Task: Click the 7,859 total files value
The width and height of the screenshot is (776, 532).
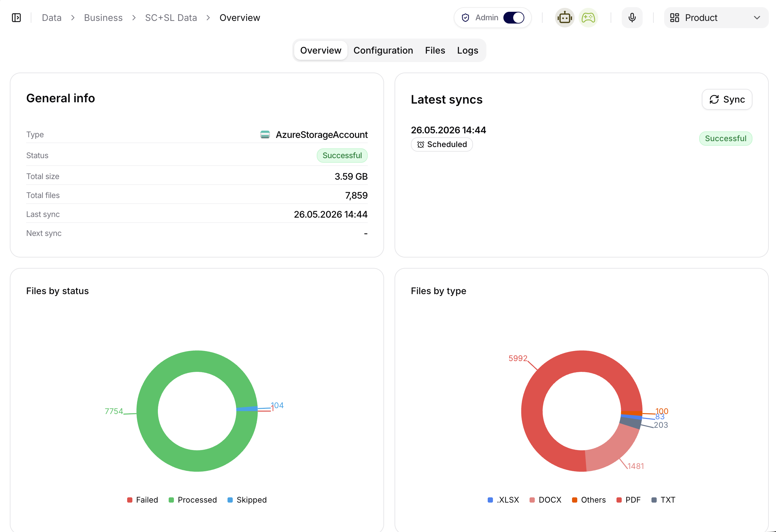Action: [x=356, y=195]
